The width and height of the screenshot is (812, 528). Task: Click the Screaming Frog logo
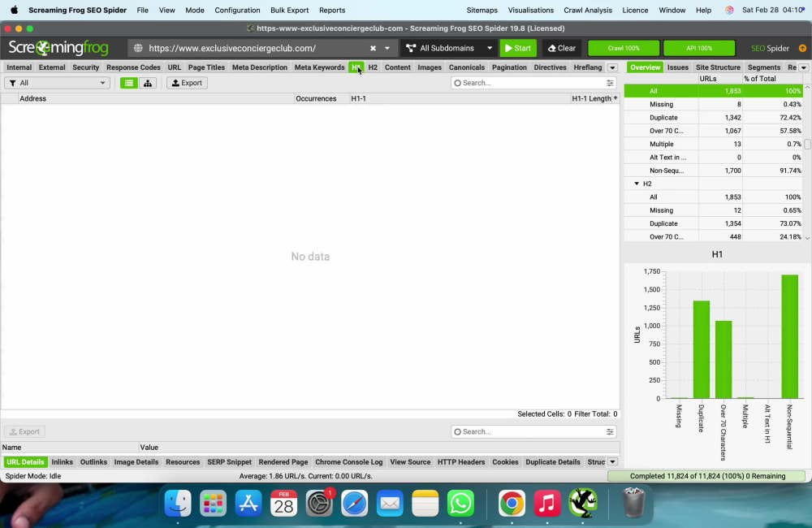click(x=58, y=48)
